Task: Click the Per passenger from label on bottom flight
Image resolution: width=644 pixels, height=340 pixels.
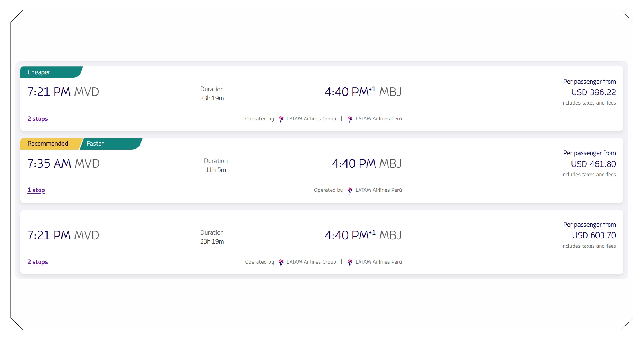Action: pos(590,225)
